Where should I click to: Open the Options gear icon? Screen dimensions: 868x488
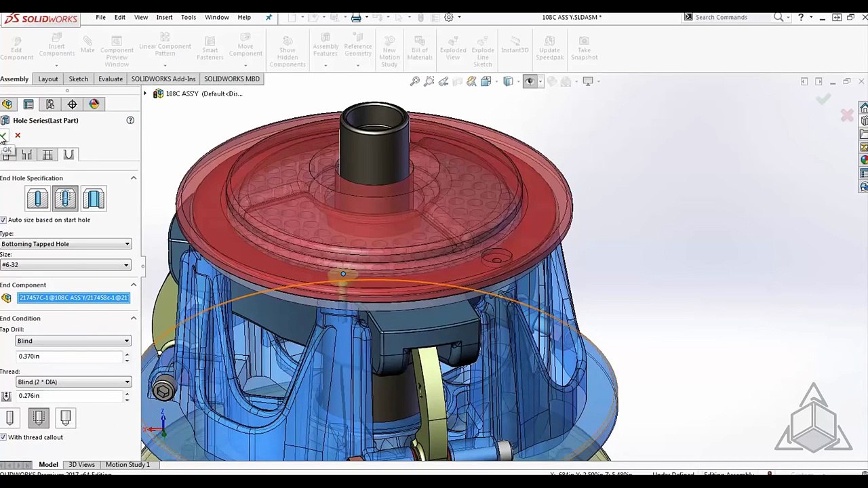tap(449, 17)
